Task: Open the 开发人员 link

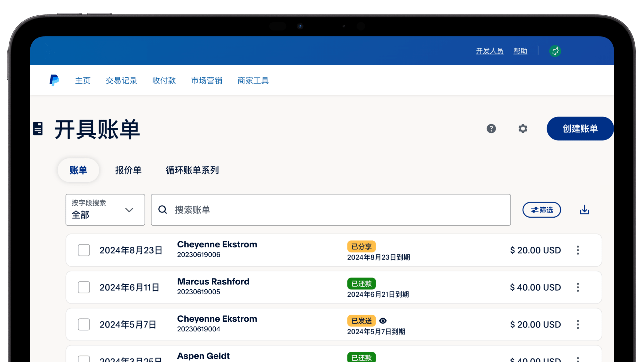Action: coord(489,51)
